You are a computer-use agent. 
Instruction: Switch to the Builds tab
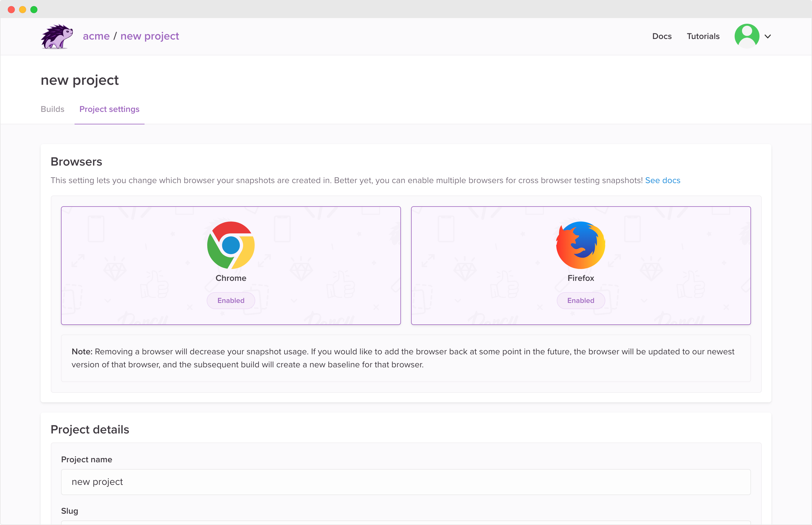coord(53,109)
